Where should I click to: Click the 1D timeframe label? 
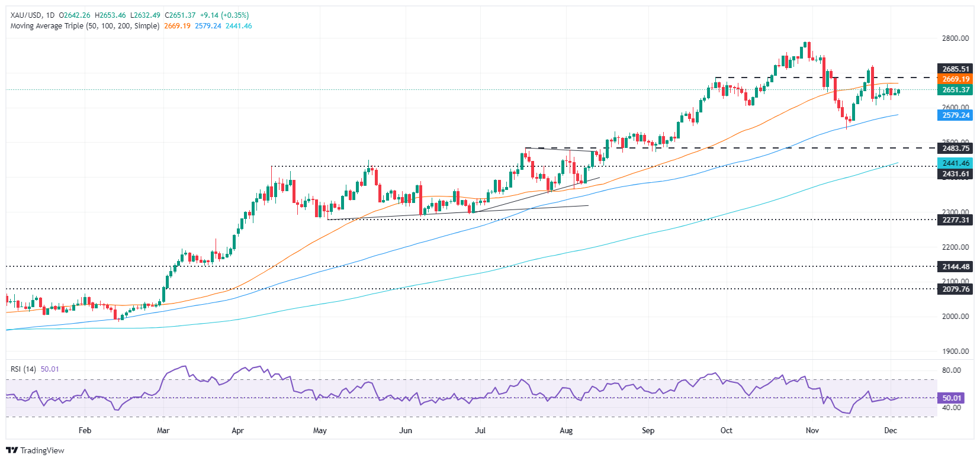(x=50, y=15)
